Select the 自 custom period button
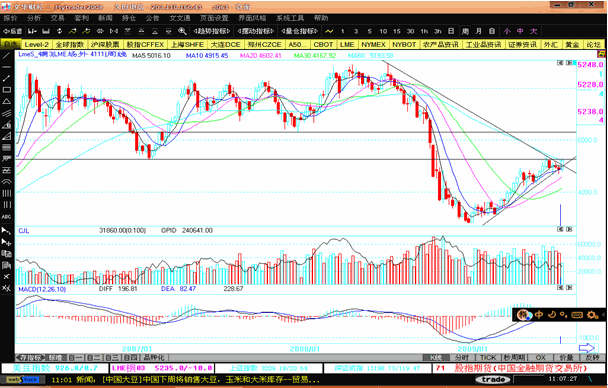 tap(492, 31)
